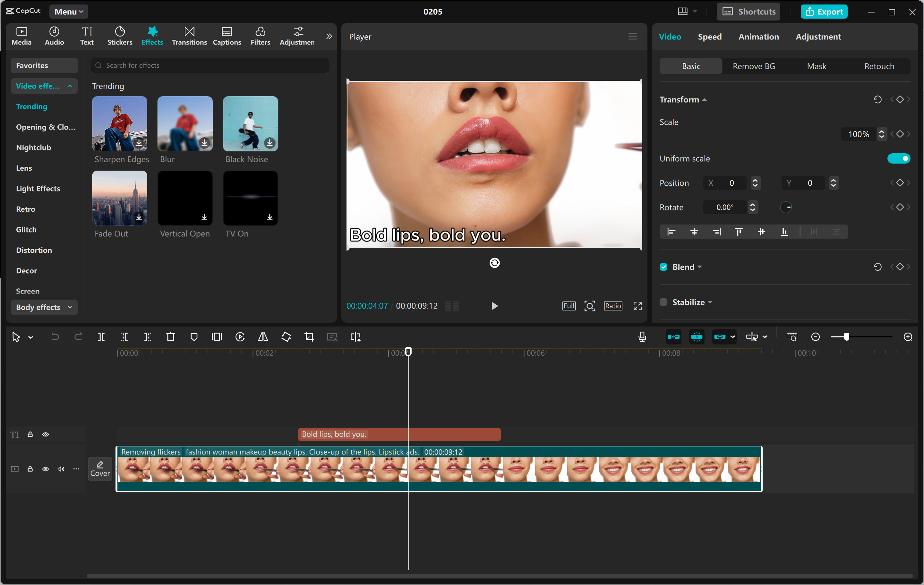Open the Stickers panel
Screen dimensions: 924x585
point(120,36)
